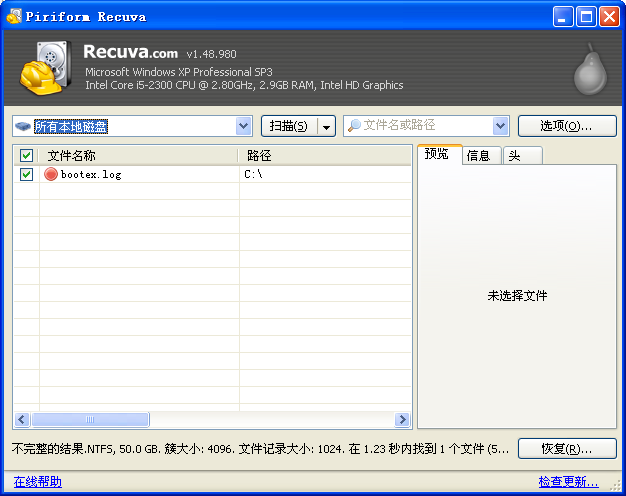Click in the 文件名或路径 search field

click(x=427, y=126)
